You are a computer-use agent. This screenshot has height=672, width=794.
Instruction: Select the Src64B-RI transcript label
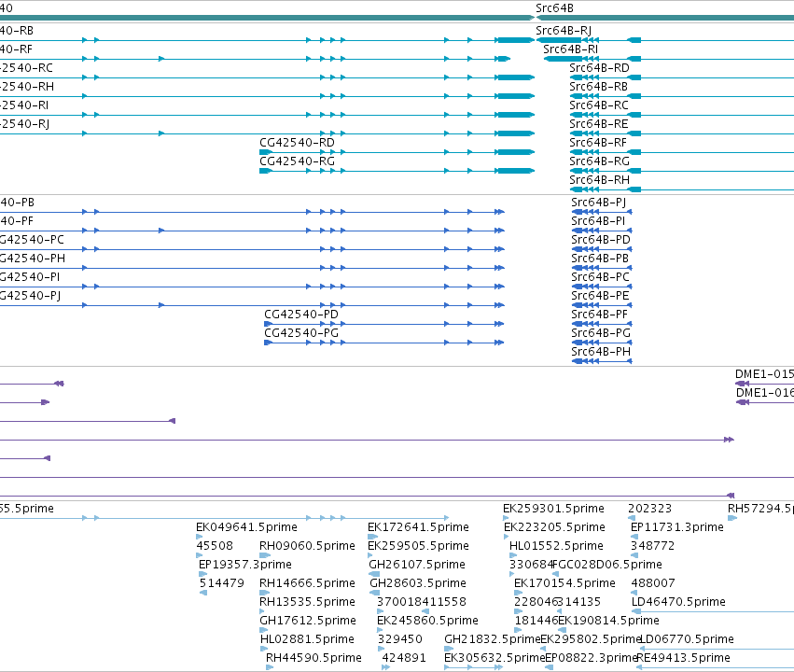pyautogui.click(x=571, y=49)
